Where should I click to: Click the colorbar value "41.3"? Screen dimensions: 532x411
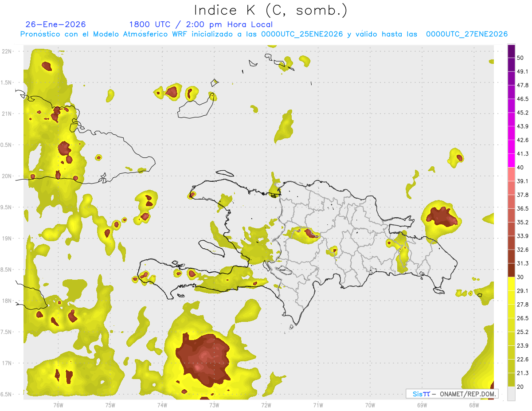(523, 154)
